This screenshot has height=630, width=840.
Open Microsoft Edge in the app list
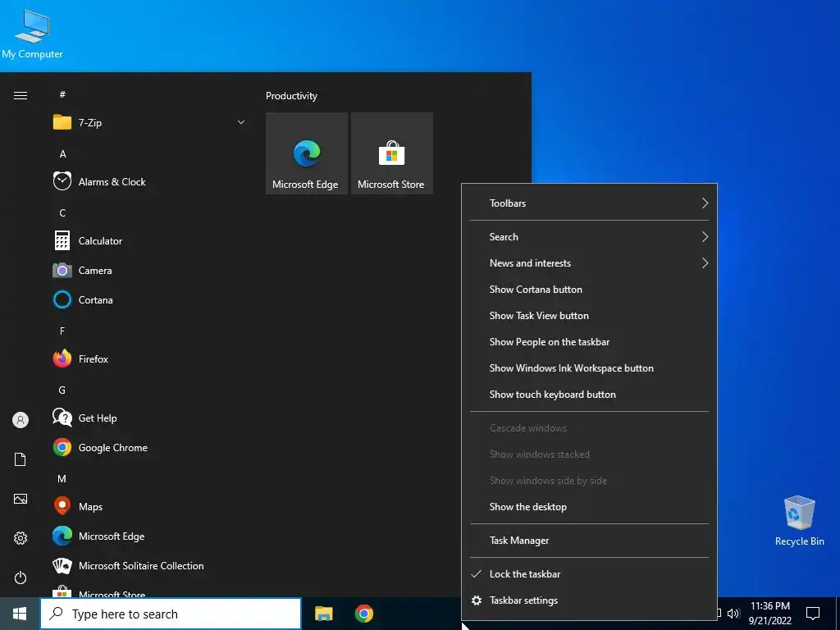coord(149,536)
